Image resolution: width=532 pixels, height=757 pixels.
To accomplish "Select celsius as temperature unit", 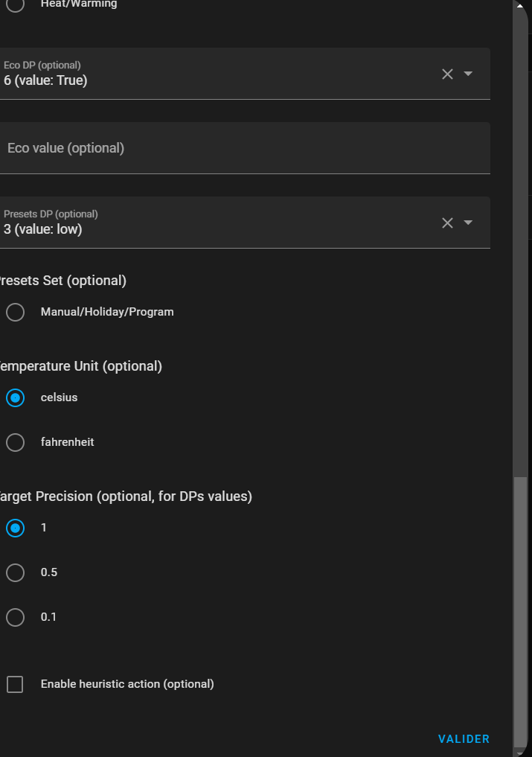I will click(15, 397).
